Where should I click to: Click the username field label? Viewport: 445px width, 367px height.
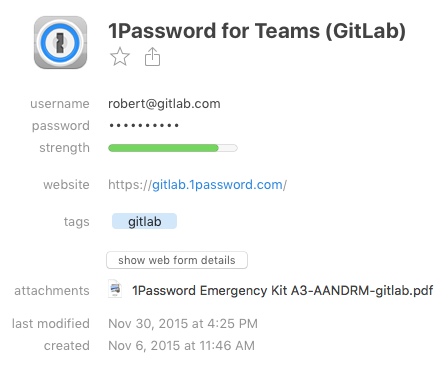pos(60,104)
